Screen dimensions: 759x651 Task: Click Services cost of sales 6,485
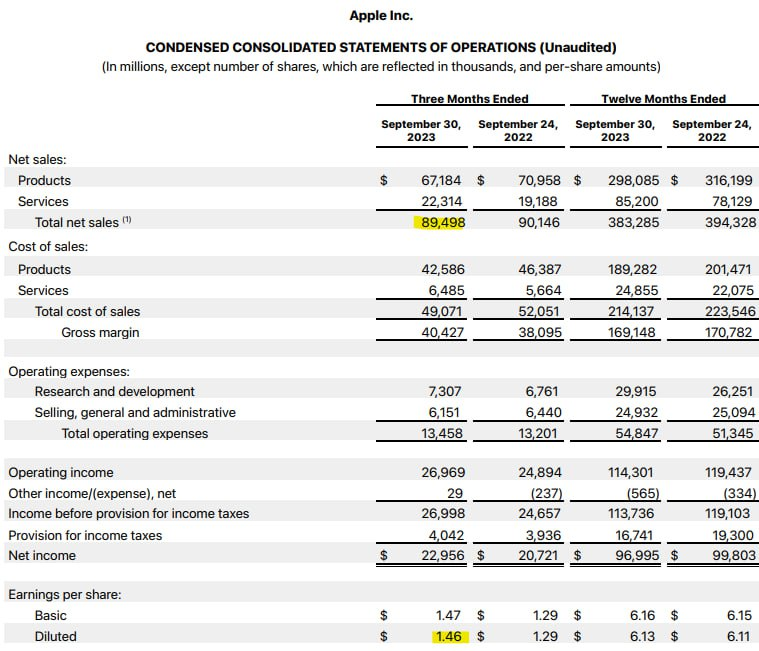click(x=446, y=290)
